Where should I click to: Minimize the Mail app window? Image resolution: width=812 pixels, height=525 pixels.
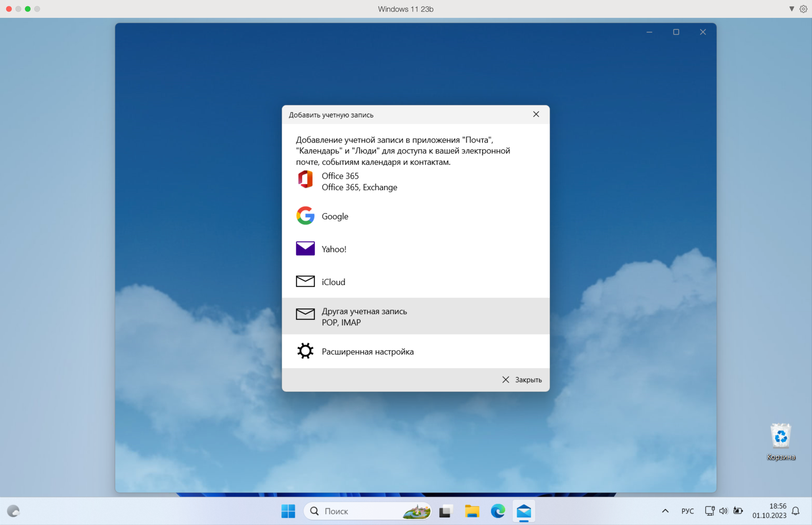coord(649,32)
